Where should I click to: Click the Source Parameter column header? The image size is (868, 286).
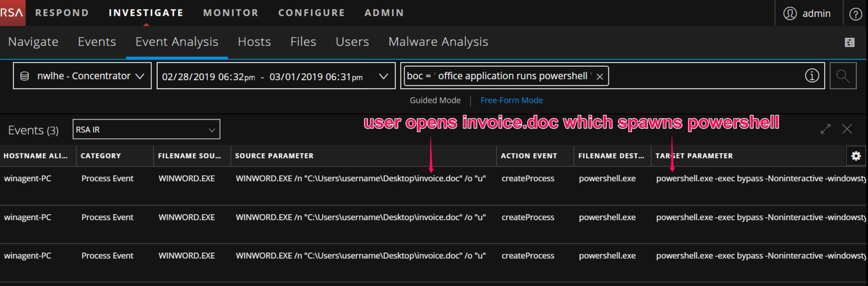(274, 156)
